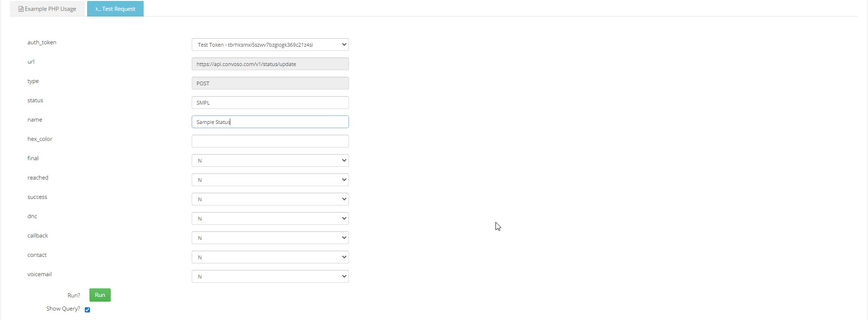Click the type POST field
868x320 pixels.
pyautogui.click(x=269, y=83)
